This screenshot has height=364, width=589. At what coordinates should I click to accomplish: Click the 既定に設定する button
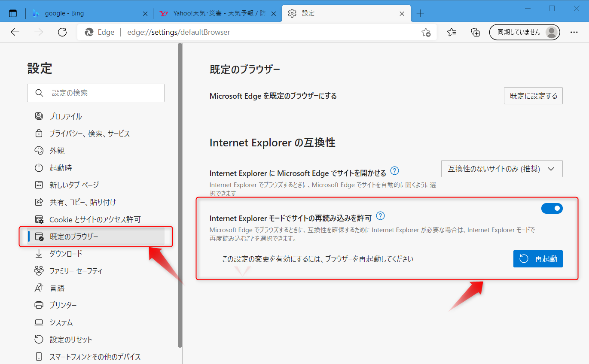[533, 96]
